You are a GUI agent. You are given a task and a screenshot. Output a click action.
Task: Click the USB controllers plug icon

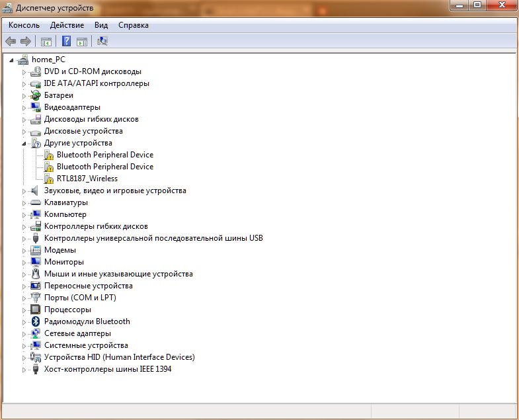click(x=36, y=238)
